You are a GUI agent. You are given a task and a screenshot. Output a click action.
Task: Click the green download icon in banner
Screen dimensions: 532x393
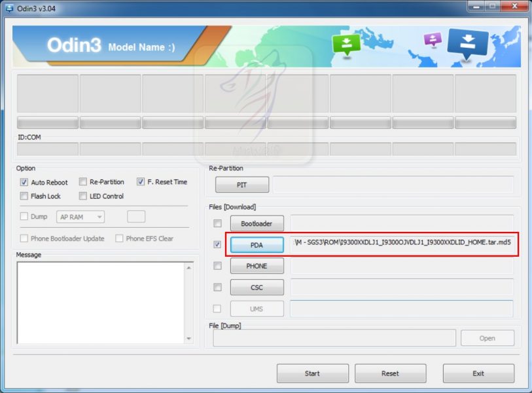coord(346,45)
